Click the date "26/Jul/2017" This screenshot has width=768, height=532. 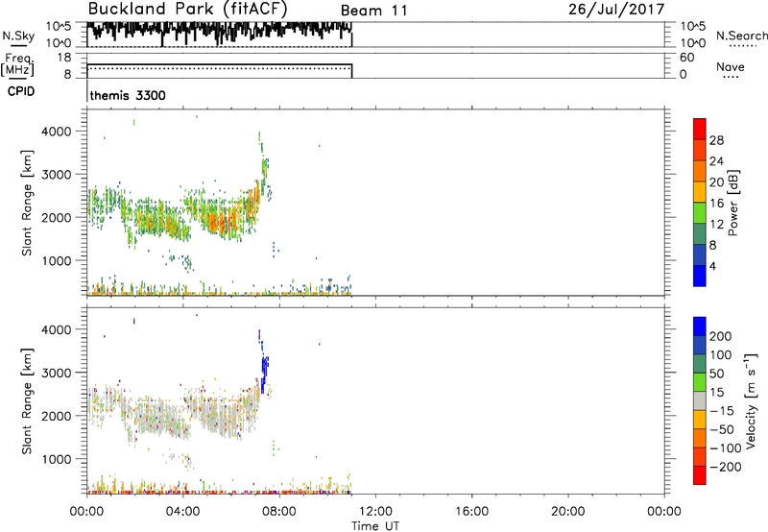(616, 10)
